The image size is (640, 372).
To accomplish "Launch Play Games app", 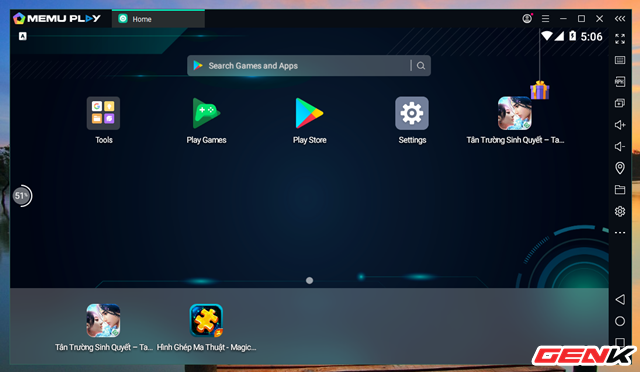I will coord(206,113).
